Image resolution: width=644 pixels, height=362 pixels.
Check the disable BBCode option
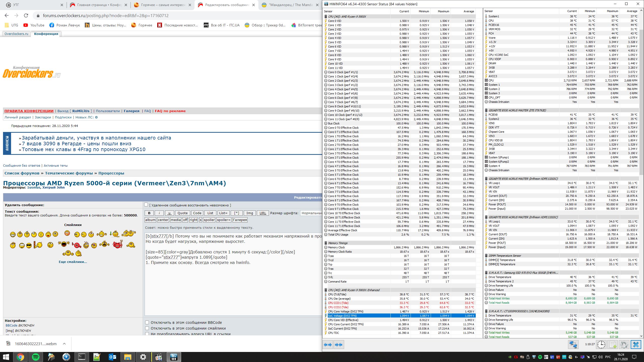(147, 323)
